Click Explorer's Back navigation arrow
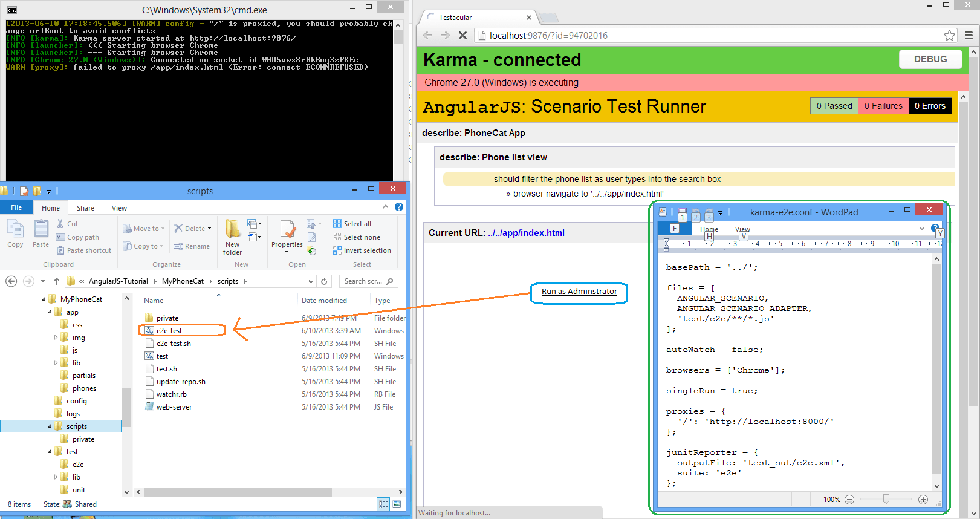 pos(11,281)
